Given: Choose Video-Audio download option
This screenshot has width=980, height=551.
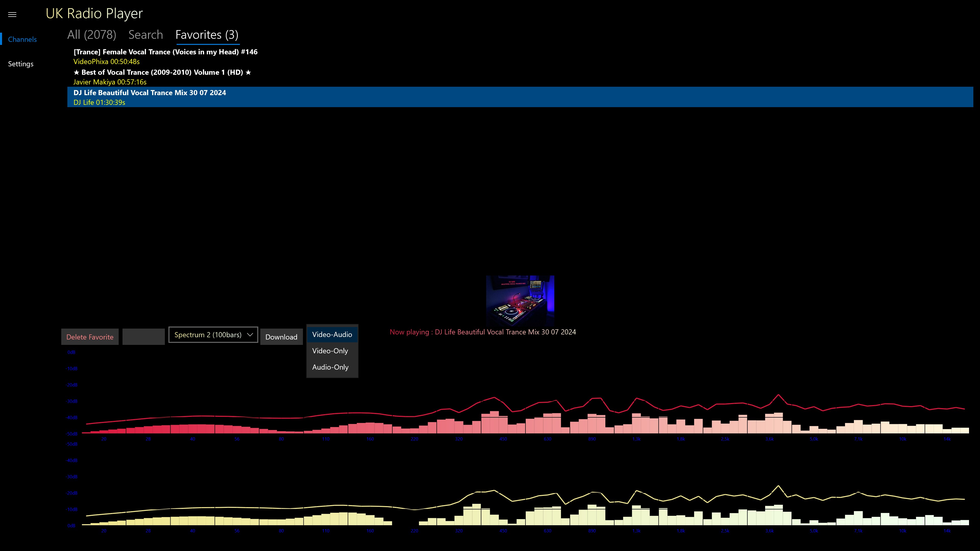Looking at the screenshot, I should point(332,335).
